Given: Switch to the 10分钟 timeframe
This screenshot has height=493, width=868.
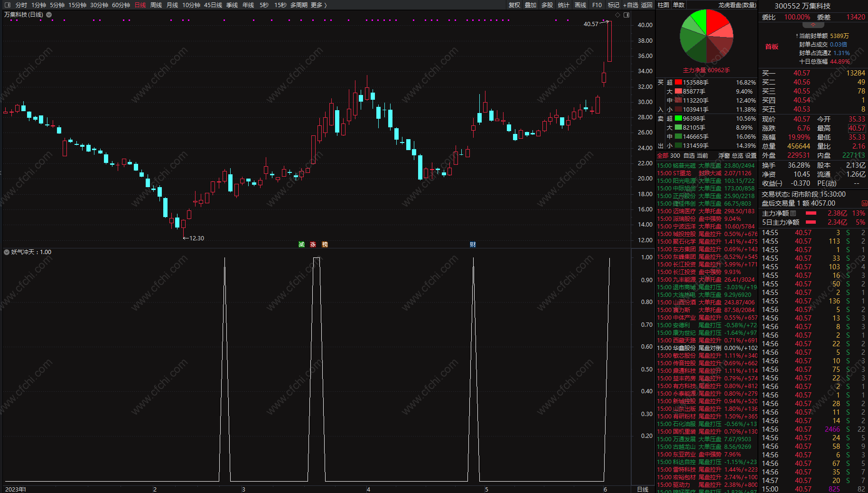Looking at the screenshot, I should (191, 5).
